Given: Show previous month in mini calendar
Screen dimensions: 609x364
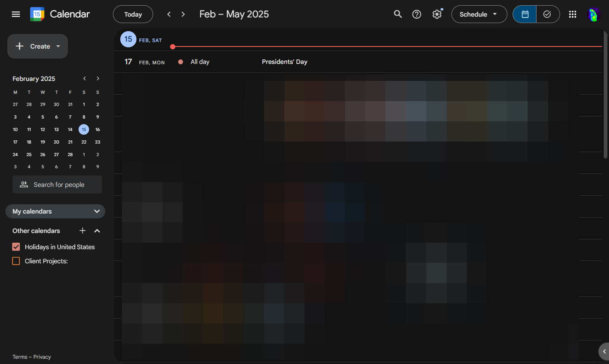Looking at the screenshot, I should [85, 78].
